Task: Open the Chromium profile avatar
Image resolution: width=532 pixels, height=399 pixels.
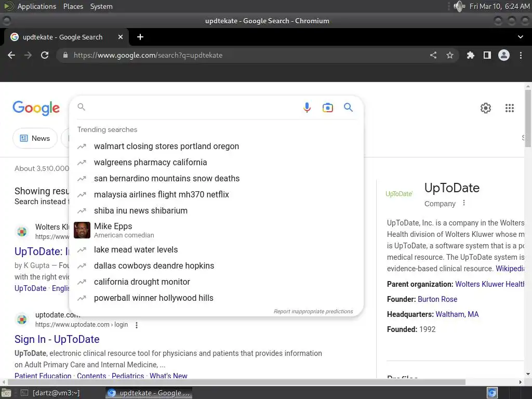Action: (x=504, y=55)
